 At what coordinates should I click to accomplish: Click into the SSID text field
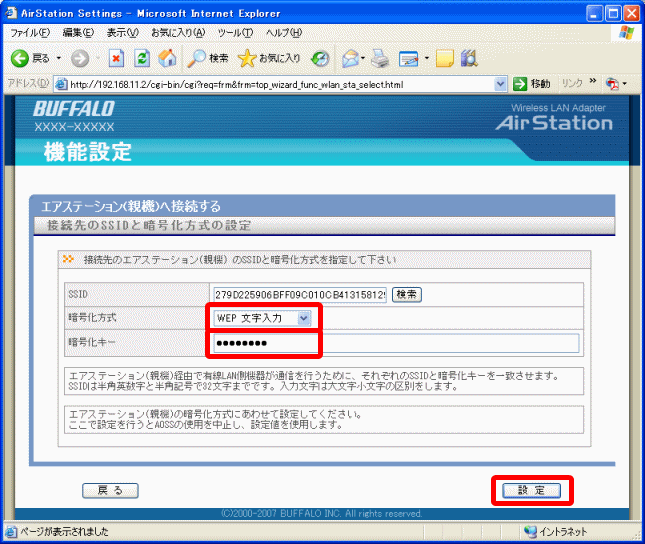(299, 294)
